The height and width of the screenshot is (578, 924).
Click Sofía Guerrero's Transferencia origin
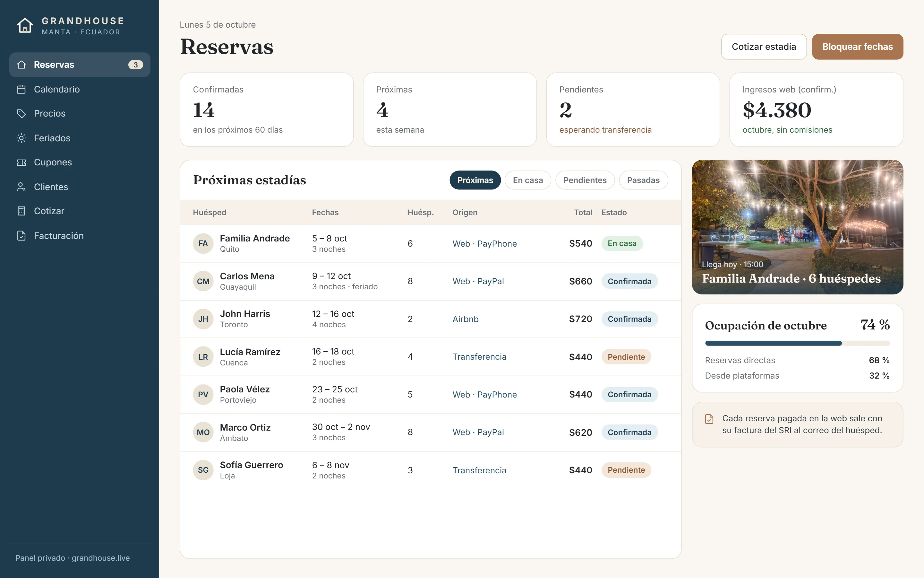[x=479, y=470]
